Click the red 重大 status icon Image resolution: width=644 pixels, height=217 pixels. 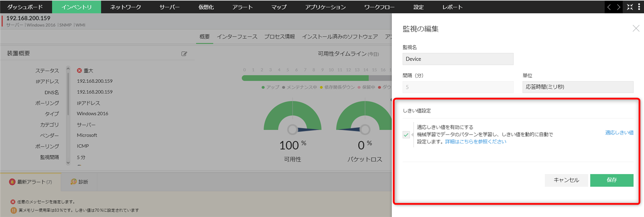coord(79,70)
